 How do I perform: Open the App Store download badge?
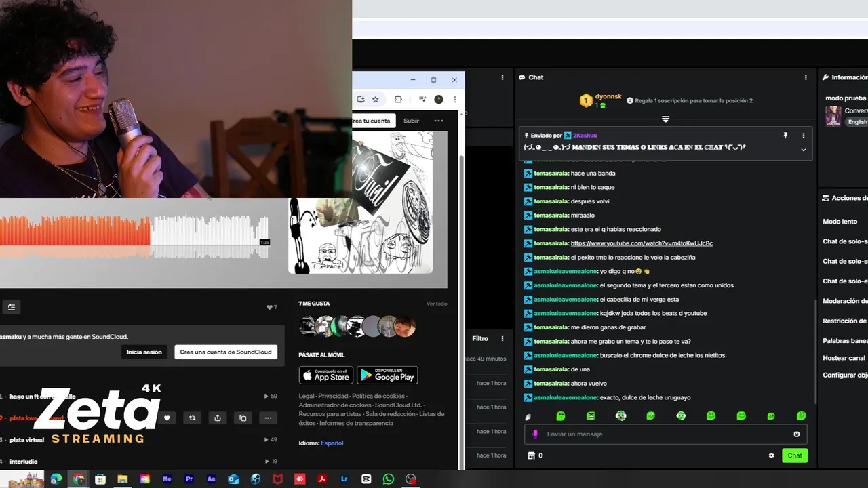click(325, 375)
